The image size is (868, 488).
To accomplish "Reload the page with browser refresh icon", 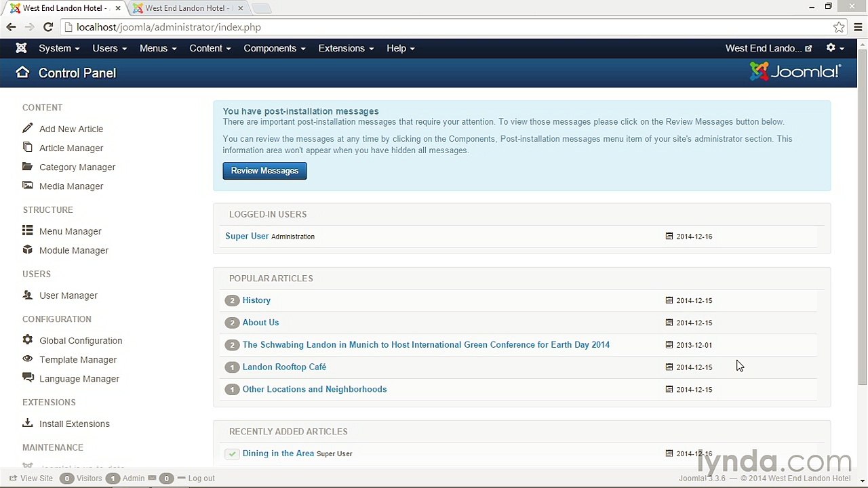I will 47,27.
